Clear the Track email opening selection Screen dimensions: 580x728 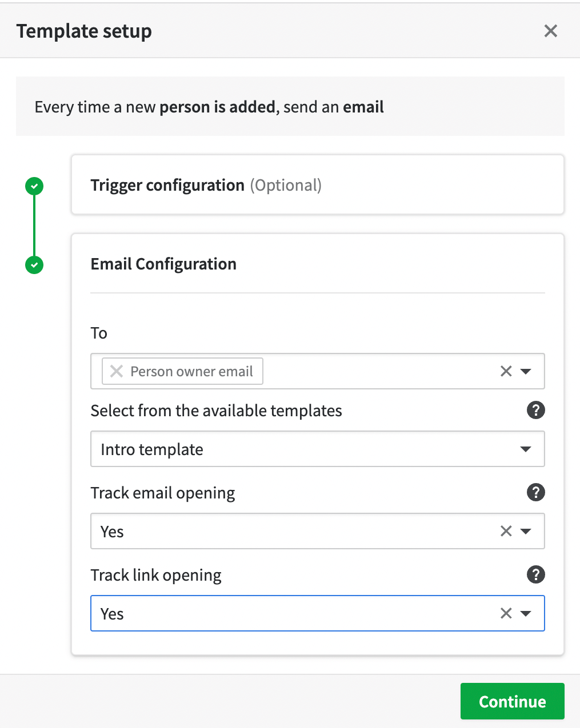click(x=505, y=531)
